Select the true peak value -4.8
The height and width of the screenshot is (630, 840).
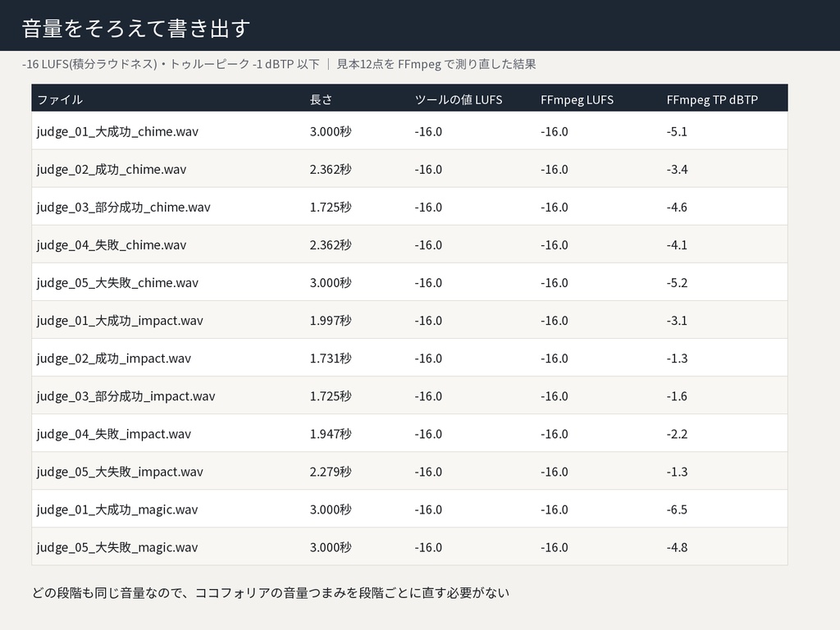(677, 547)
